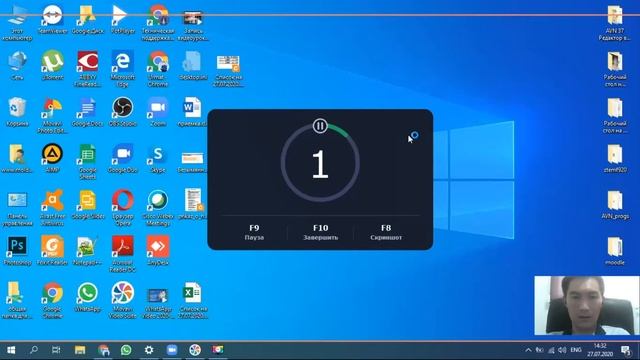This screenshot has width=640, height=360.
Task: Open the TeamViewer desktop shortcut
Action: click(52, 19)
